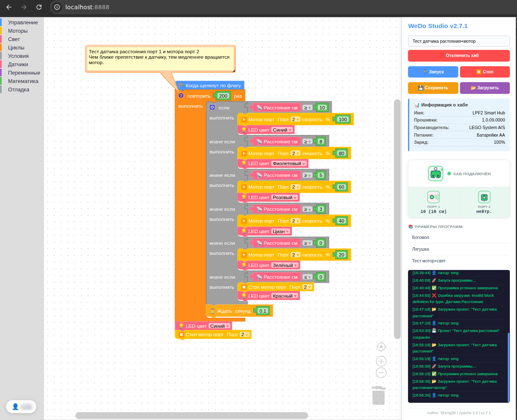Open the Моторы category in toolbox
Image resolution: width=517 pixels, height=420 pixels.
click(x=18, y=31)
